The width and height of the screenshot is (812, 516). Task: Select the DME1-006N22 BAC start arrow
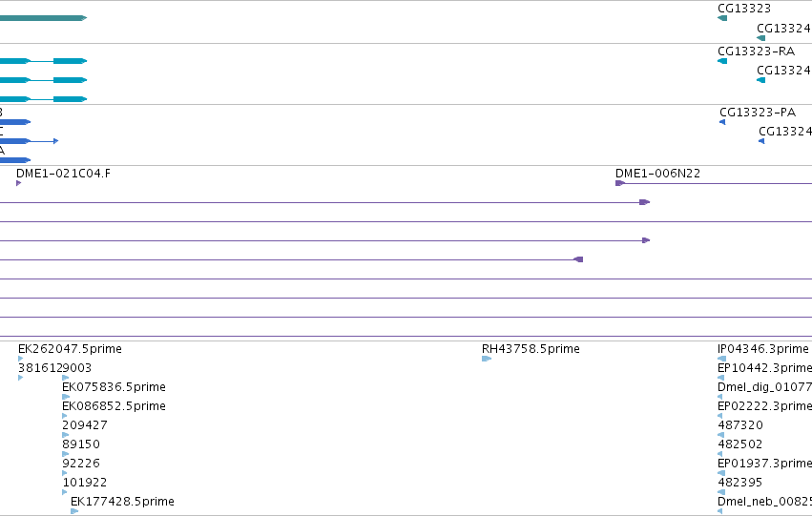(620, 183)
